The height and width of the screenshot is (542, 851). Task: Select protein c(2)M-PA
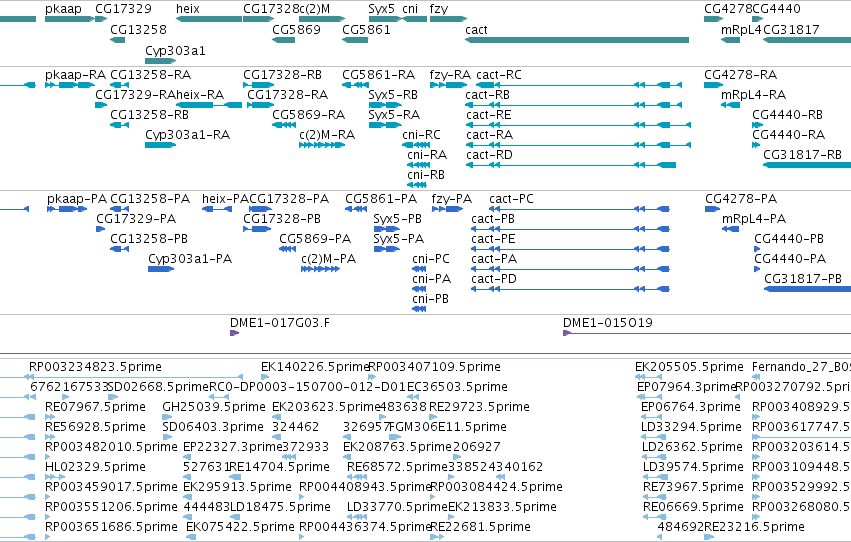321,269
